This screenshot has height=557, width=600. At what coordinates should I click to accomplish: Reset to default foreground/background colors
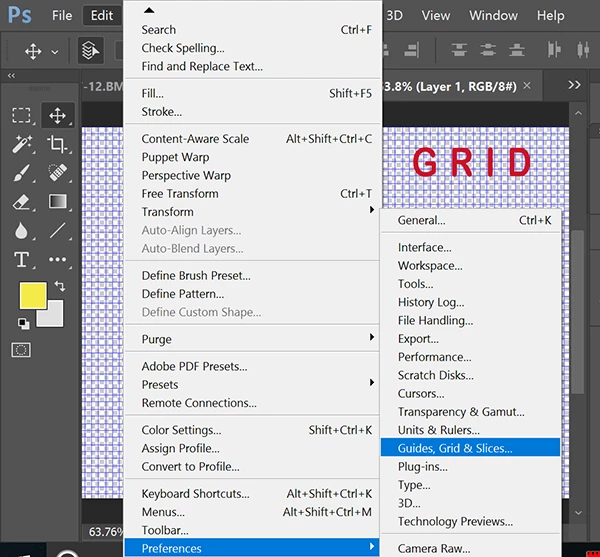point(23,323)
